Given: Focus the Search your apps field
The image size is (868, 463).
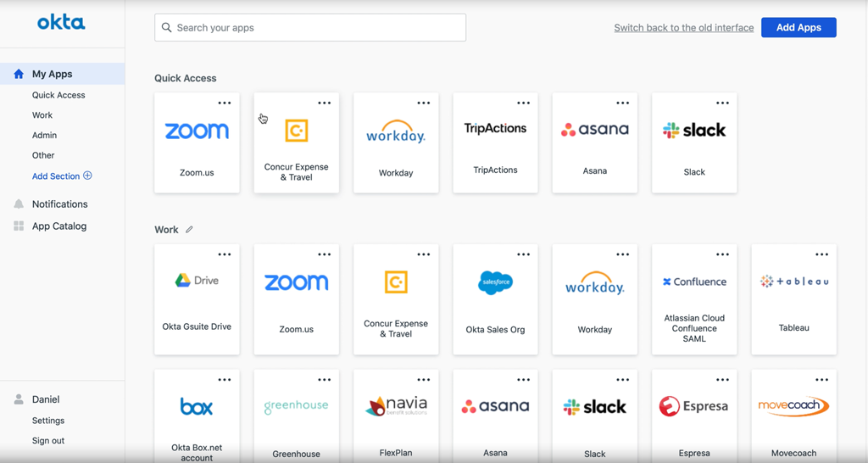Looking at the screenshot, I should [x=310, y=28].
